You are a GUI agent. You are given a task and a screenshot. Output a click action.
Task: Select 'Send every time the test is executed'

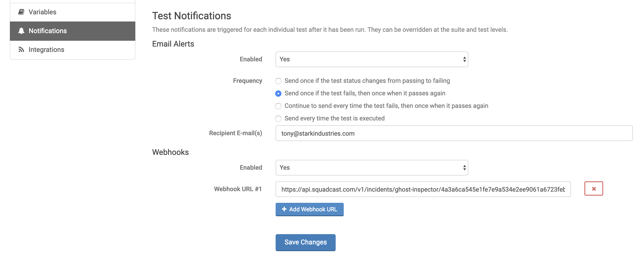pos(278,118)
